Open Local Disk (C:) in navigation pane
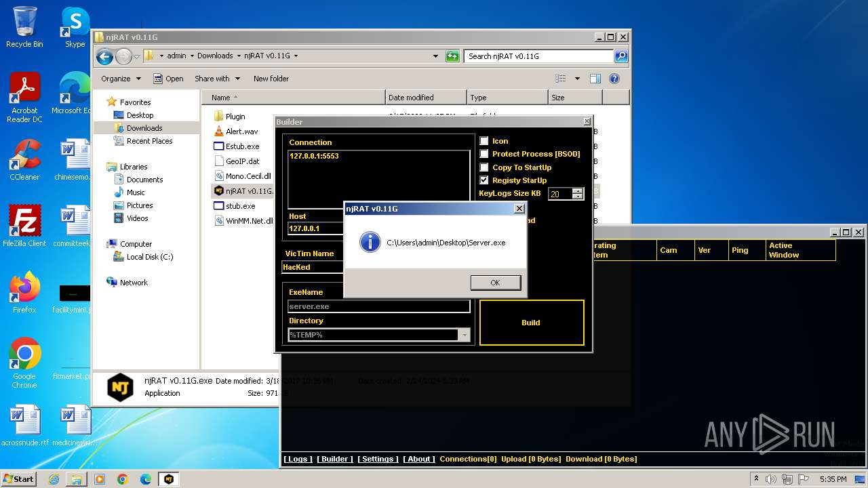868x488 pixels. click(x=143, y=257)
